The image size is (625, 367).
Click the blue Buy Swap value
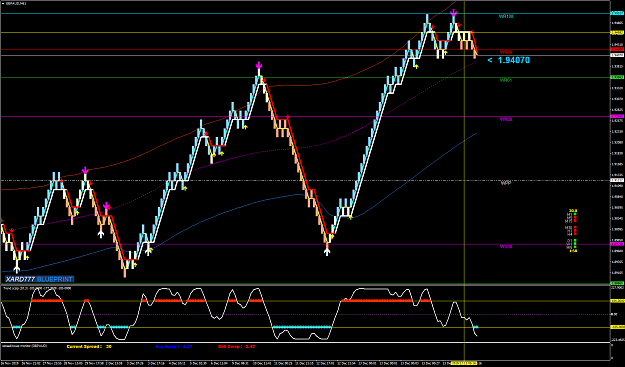pos(174,347)
